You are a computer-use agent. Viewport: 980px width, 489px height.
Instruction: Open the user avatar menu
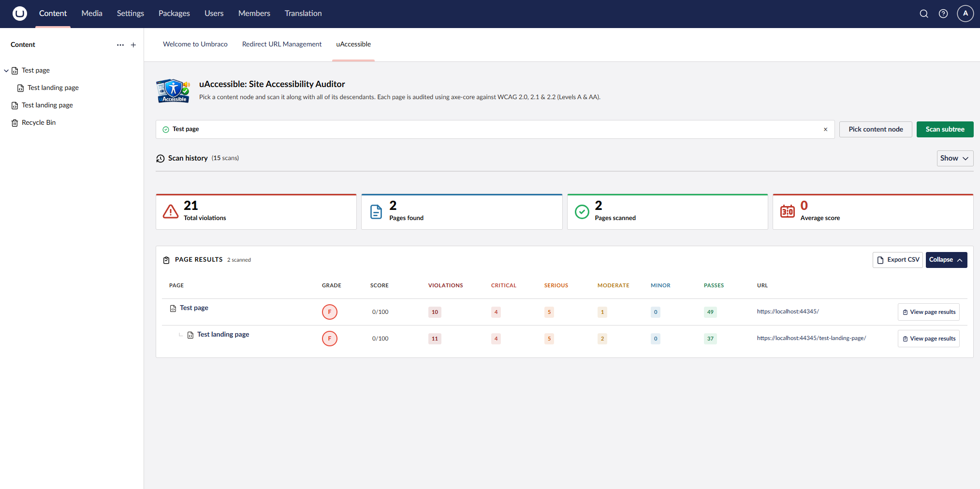coord(965,14)
